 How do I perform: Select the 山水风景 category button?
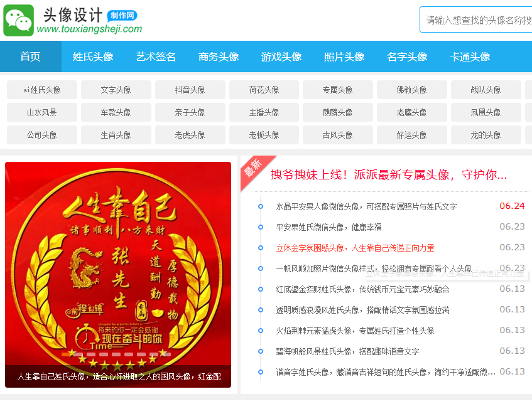(42, 112)
